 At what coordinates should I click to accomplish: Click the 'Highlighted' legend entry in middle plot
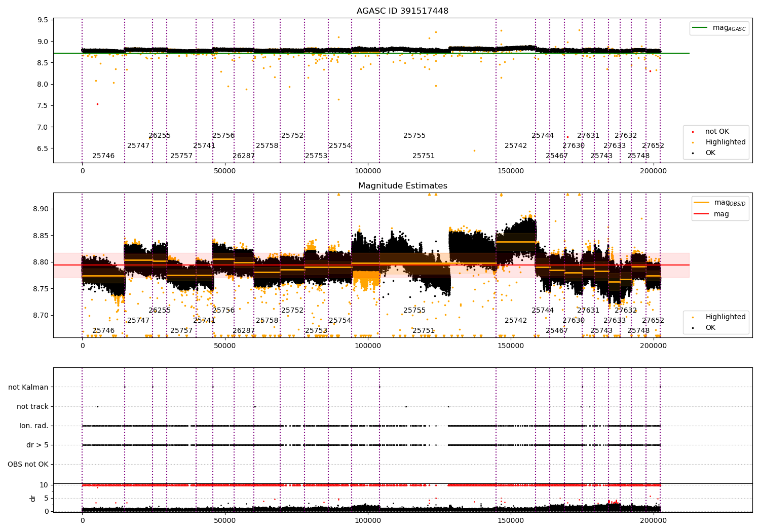point(726,317)
